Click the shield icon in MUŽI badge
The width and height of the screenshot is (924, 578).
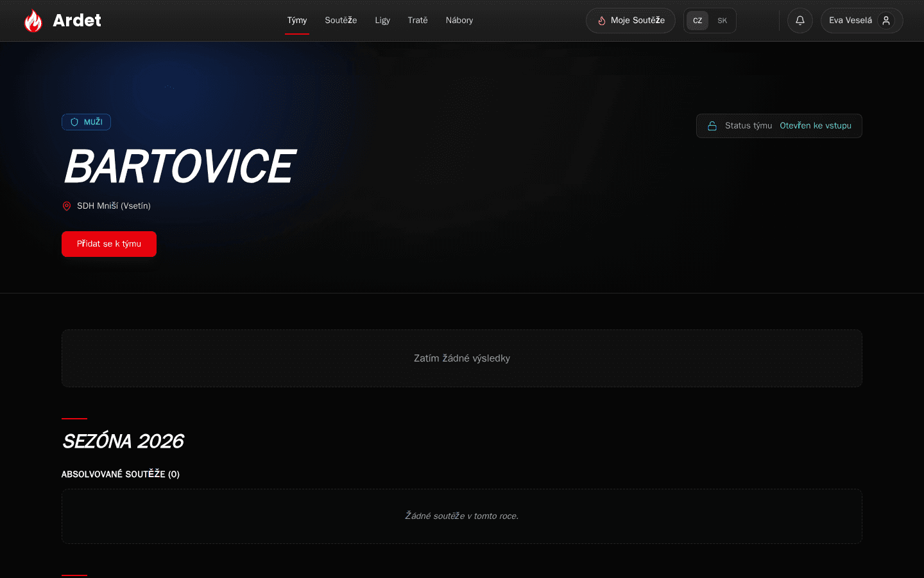[x=74, y=122]
